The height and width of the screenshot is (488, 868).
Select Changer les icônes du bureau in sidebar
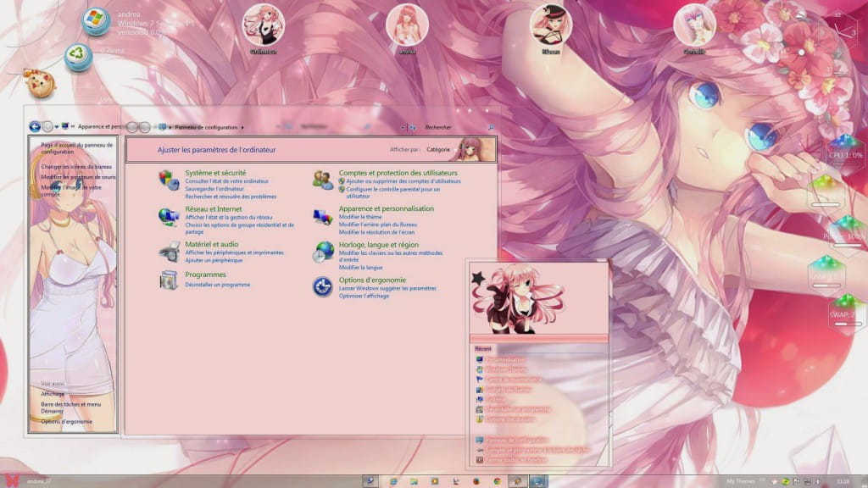(x=76, y=167)
